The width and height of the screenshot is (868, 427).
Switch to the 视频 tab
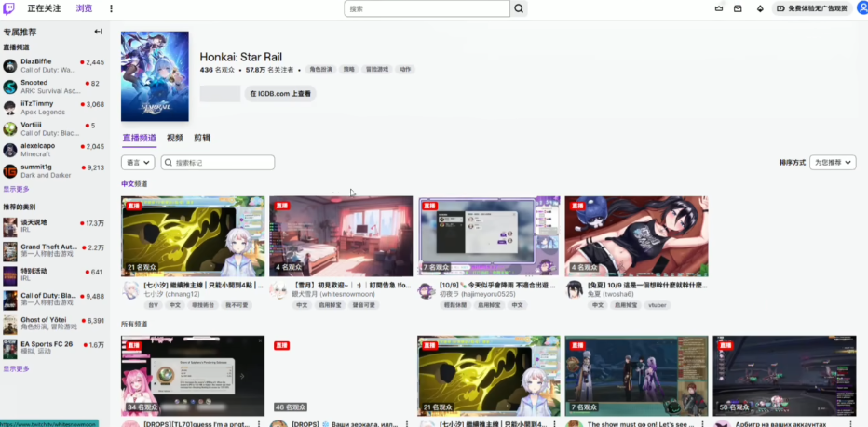[175, 138]
